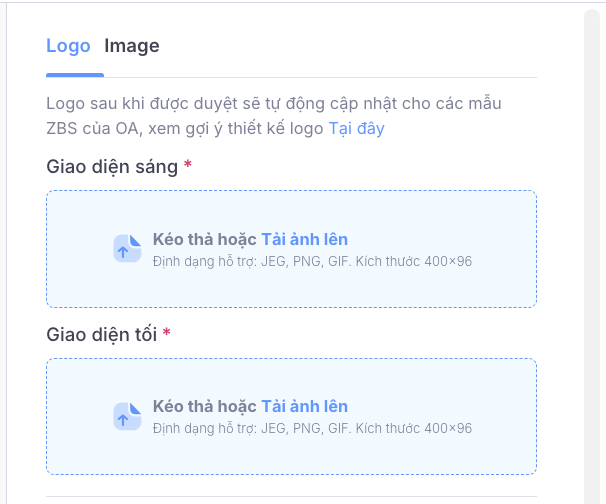
Task: Click 'Tải ảnh lên' for Giao diện sáng
Action: point(304,239)
